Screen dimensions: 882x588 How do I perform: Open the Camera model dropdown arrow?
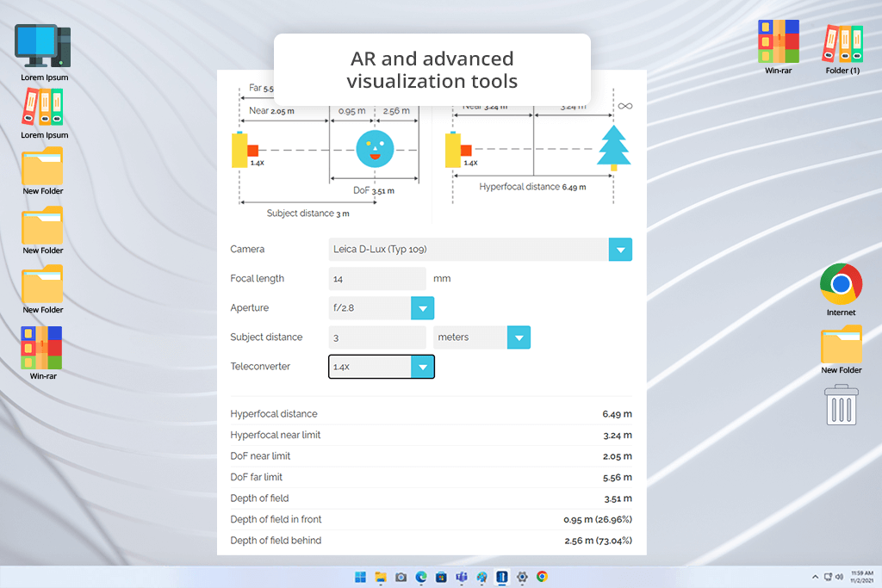point(620,250)
